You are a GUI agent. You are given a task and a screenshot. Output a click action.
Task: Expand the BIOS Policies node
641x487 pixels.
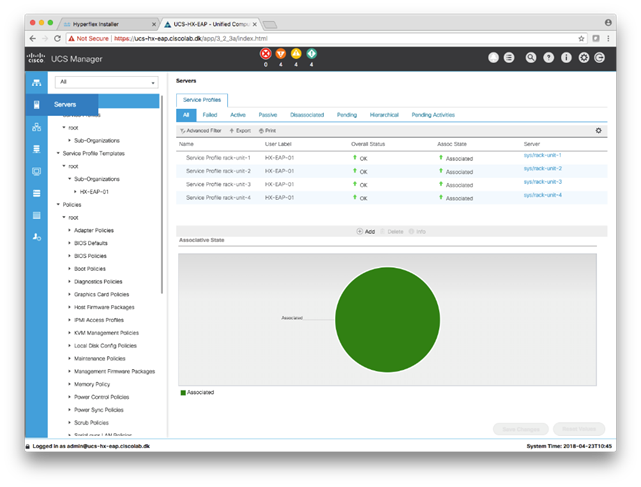(x=69, y=256)
